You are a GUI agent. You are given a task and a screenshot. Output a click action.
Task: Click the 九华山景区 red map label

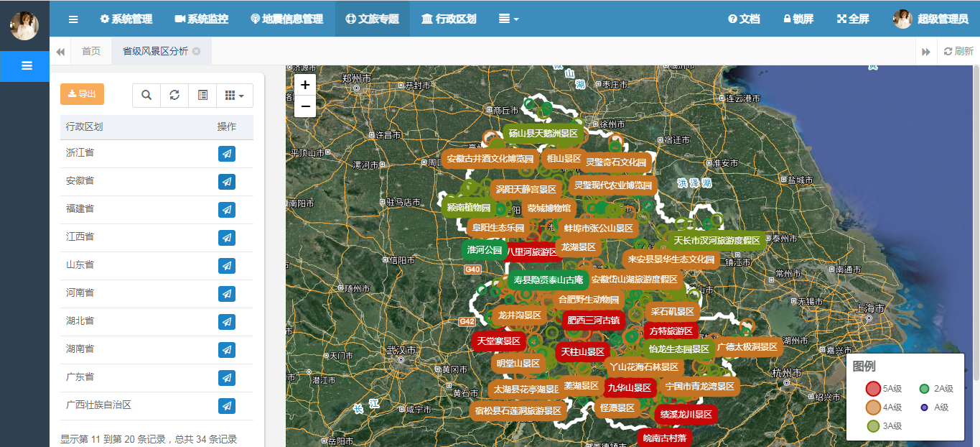click(629, 388)
